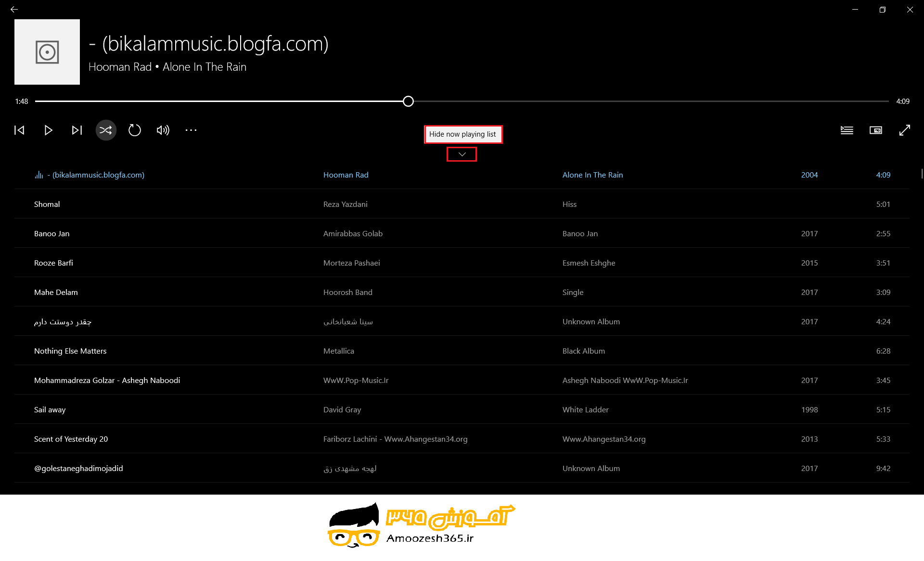
Task: Select the Sail away track
Action: click(50, 410)
